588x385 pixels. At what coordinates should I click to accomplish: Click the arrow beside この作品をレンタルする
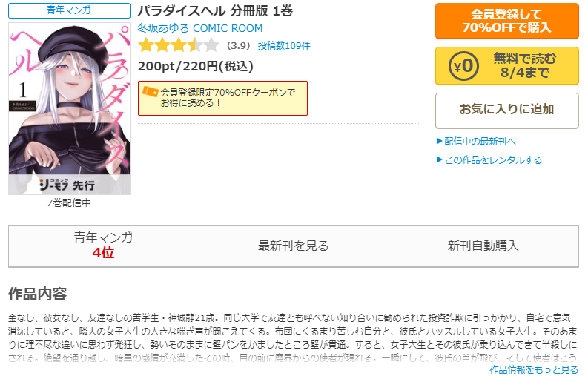(440, 159)
